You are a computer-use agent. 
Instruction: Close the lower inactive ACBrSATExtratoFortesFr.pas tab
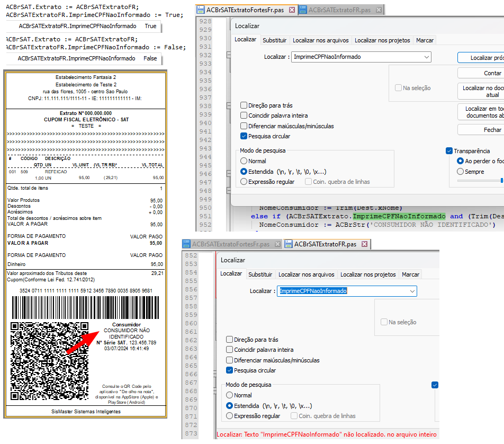[x=278, y=244]
